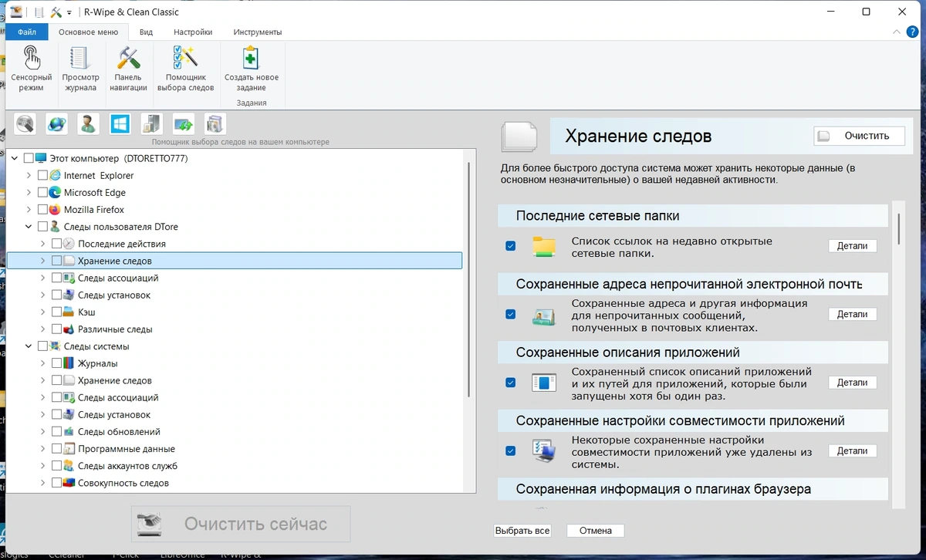926x560 pixels.
Task: Expand the Mozilla Firefox tree node
Action: point(29,209)
